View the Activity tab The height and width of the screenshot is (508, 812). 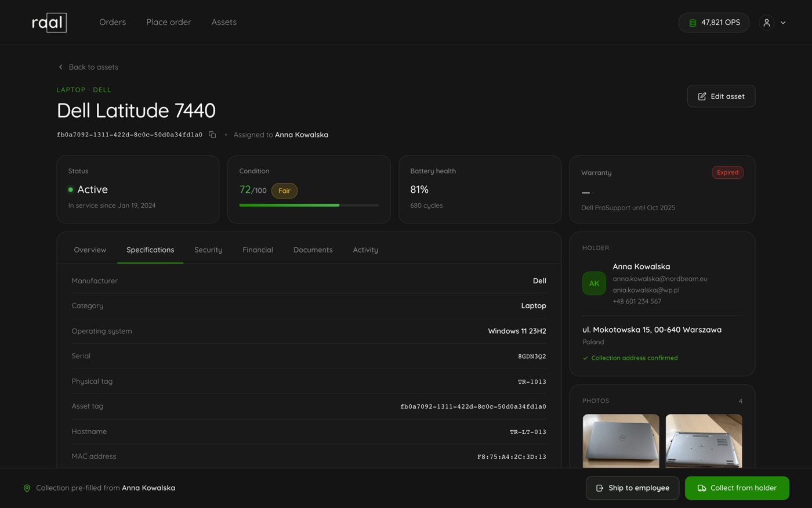tap(365, 250)
